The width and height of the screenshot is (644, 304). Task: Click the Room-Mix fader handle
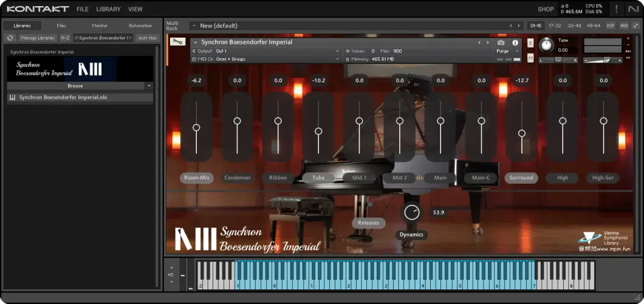[196, 127]
